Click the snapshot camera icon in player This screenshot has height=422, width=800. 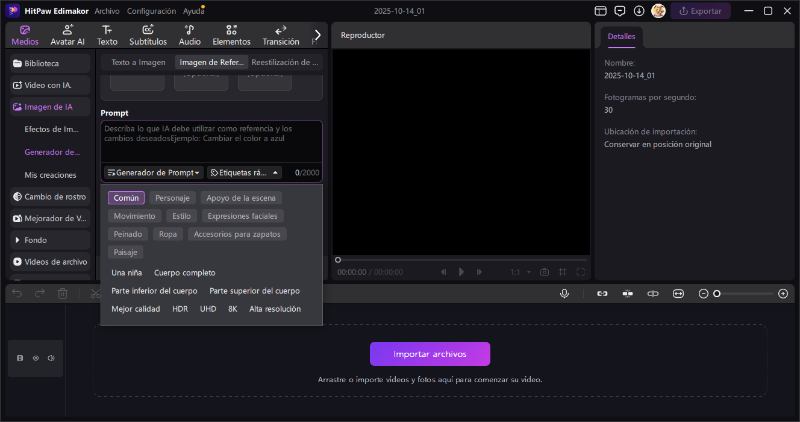(x=544, y=272)
